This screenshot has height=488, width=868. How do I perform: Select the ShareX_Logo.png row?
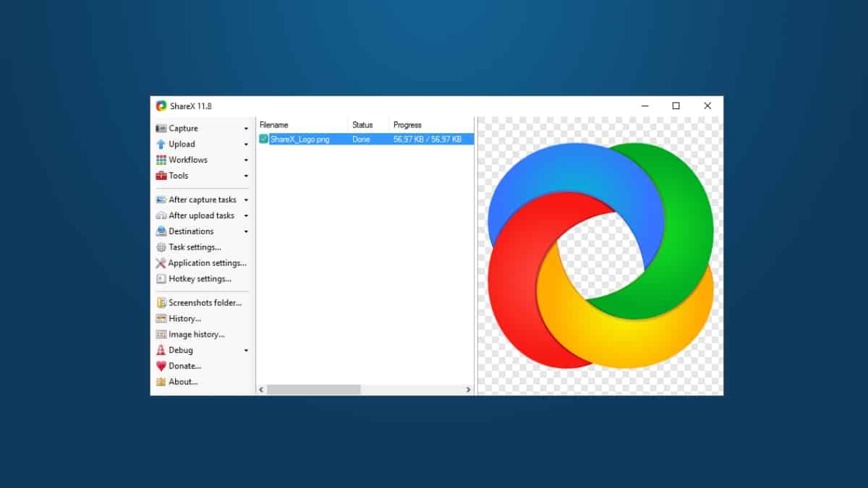point(365,139)
